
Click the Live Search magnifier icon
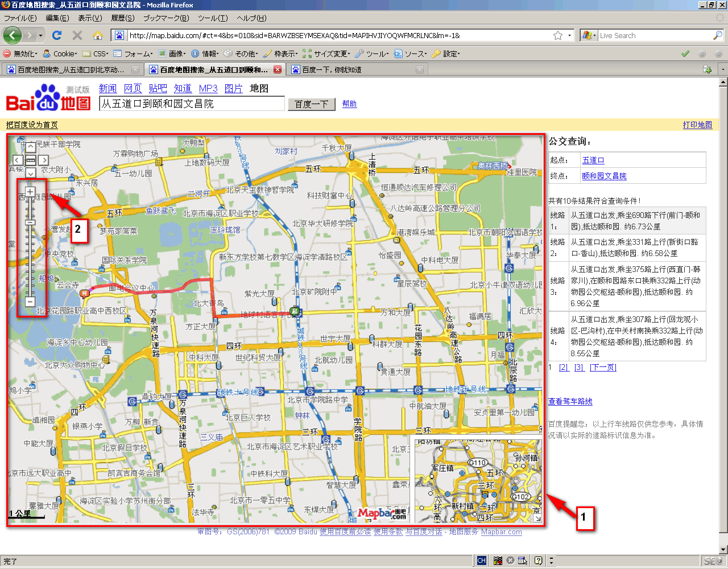pos(718,35)
